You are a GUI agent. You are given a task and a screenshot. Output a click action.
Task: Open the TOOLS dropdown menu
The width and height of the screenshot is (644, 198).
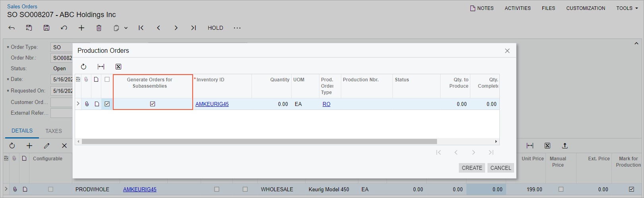(627, 8)
